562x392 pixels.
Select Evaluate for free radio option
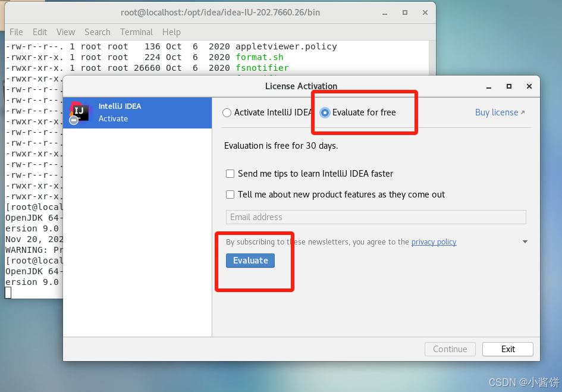325,112
